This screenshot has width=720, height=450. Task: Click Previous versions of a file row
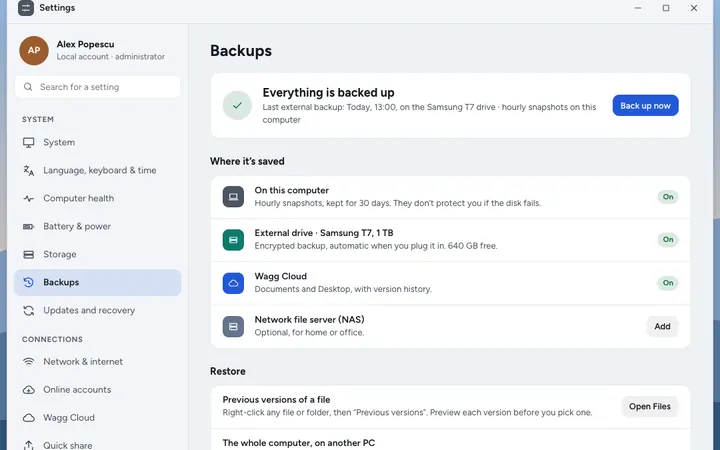click(450, 407)
